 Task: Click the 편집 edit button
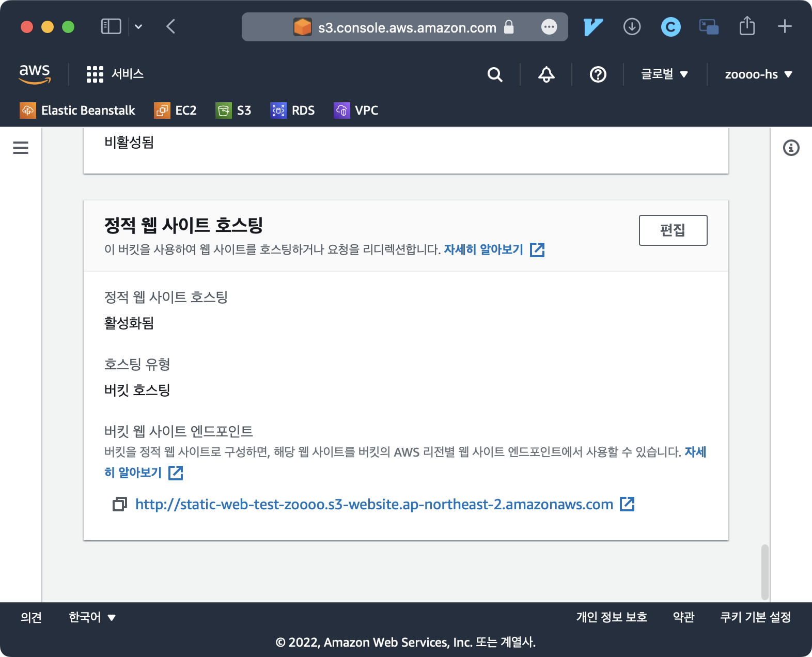click(673, 230)
